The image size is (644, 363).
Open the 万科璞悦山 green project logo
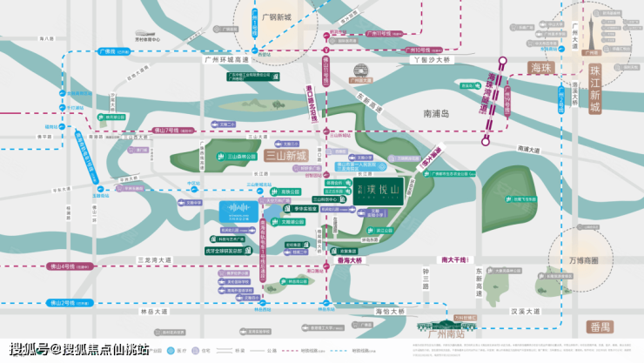[378, 192]
